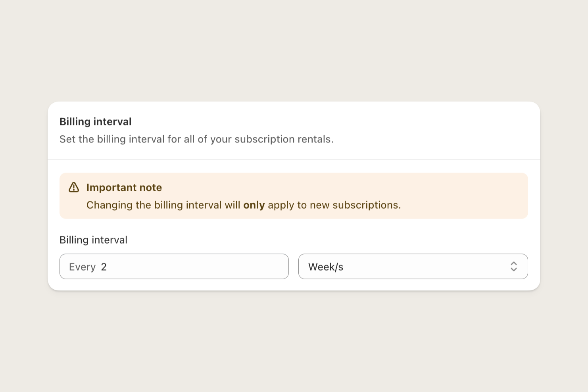Click the "Every" prefix inside the input

click(x=82, y=267)
